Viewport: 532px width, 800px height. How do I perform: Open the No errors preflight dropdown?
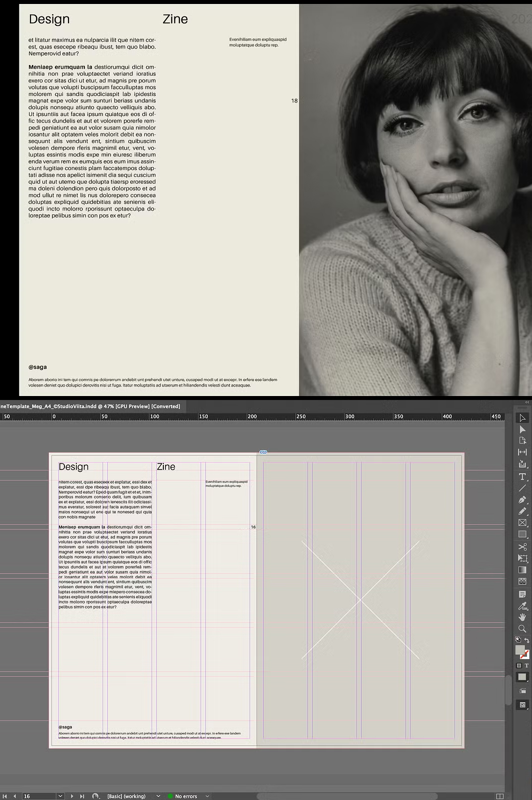(x=207, y=796)
